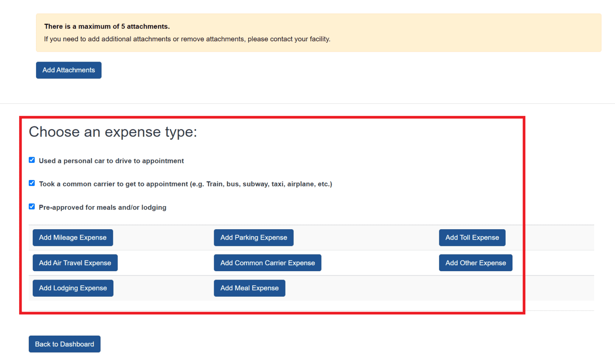This screenshot has width=615, height=364.
Task: Click the attachments limit warning banner
Action: click(x=319, y=32)
